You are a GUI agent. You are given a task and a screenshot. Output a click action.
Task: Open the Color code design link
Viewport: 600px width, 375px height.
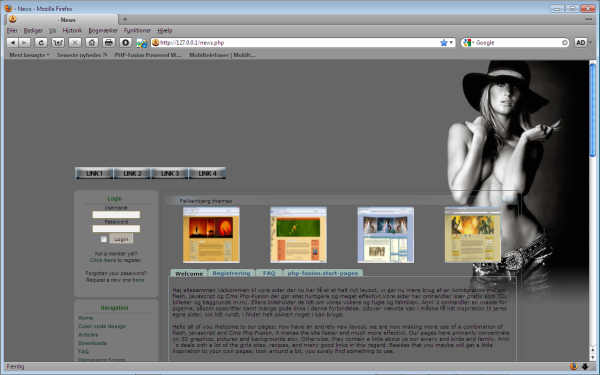(x=102, y=326)
